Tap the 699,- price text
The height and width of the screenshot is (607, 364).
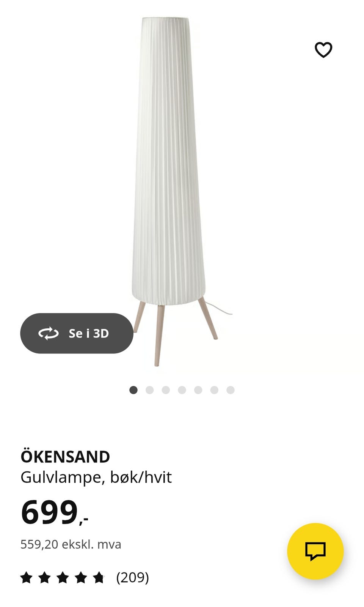point(55,512)
